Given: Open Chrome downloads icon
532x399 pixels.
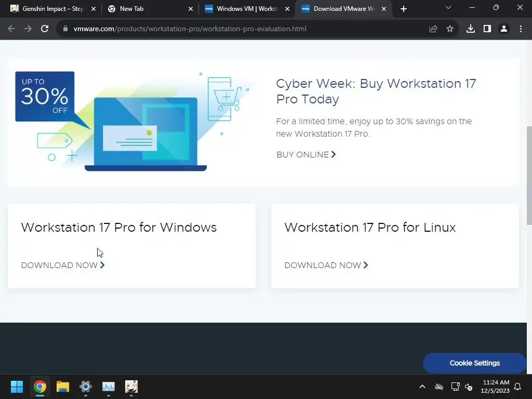Looking at the screenshot, I should click(x=471, y=29).
